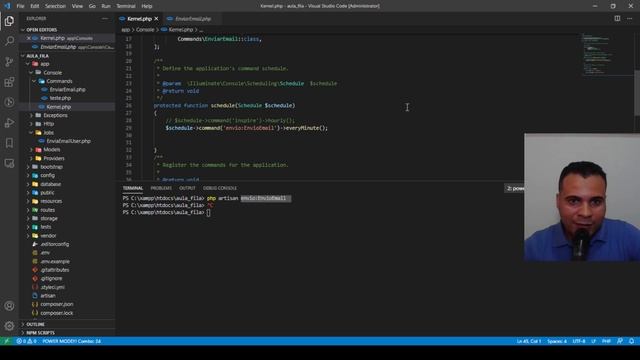
Task: Close Kernel.php in Open Editors list
Action: pyautogui.click(x=29, y=38)
